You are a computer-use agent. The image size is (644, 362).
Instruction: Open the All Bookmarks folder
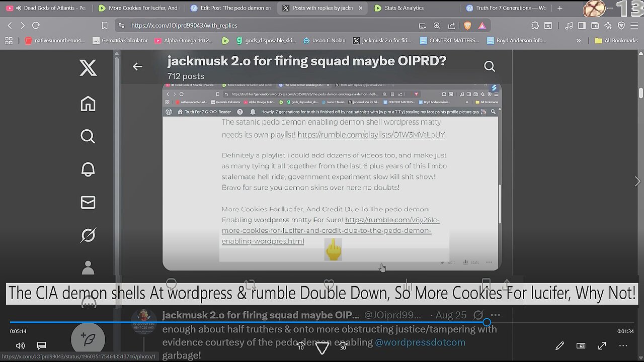[616, 41]
